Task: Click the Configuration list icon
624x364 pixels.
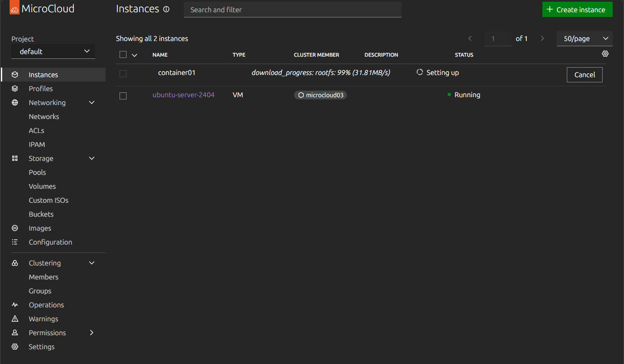Action: point(15,242)
